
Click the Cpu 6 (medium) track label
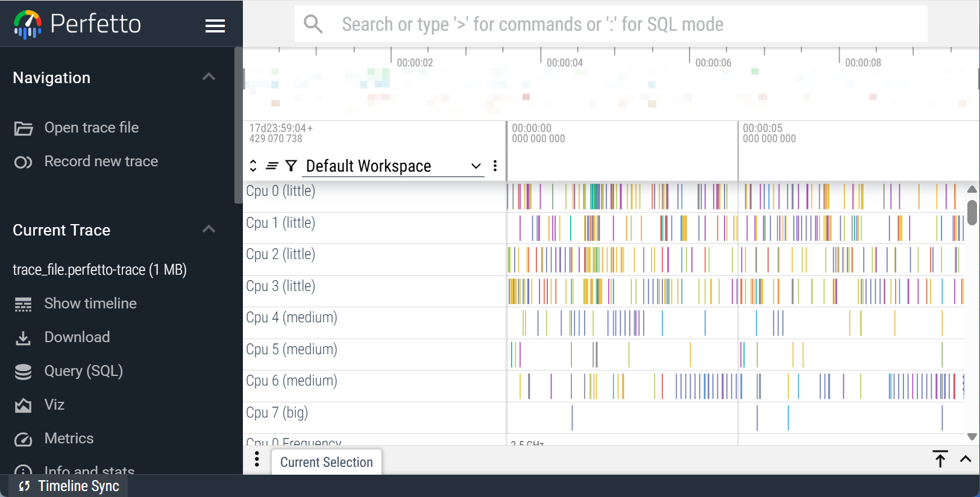(292, 381)
